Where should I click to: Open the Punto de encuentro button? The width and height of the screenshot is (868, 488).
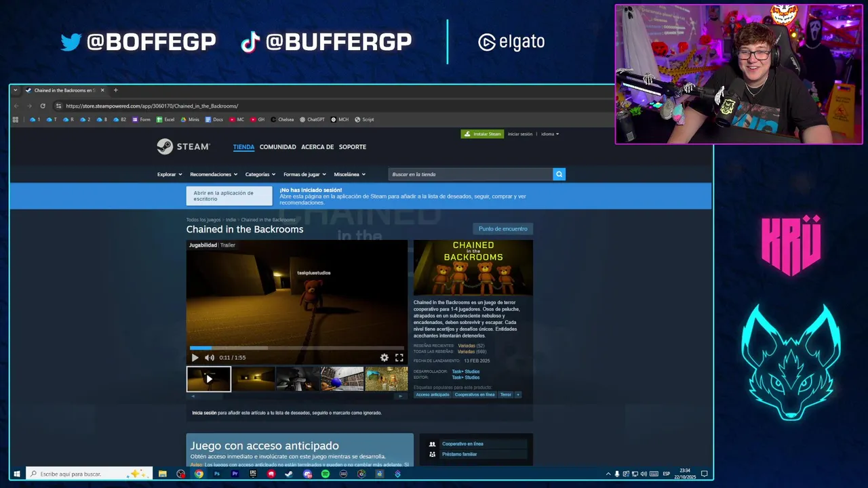502,228
